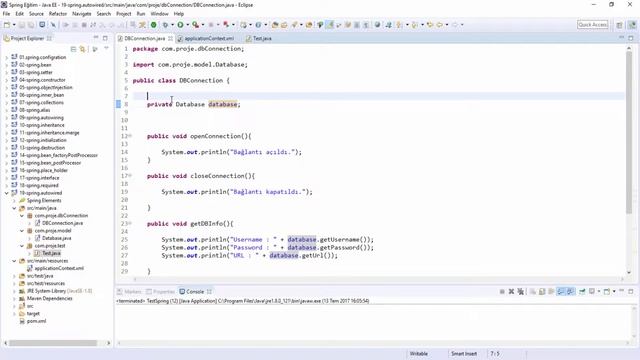The height and width of the screenshot is (360, 640).
Task: Maximize the Console panel
Action: point(631,291)
